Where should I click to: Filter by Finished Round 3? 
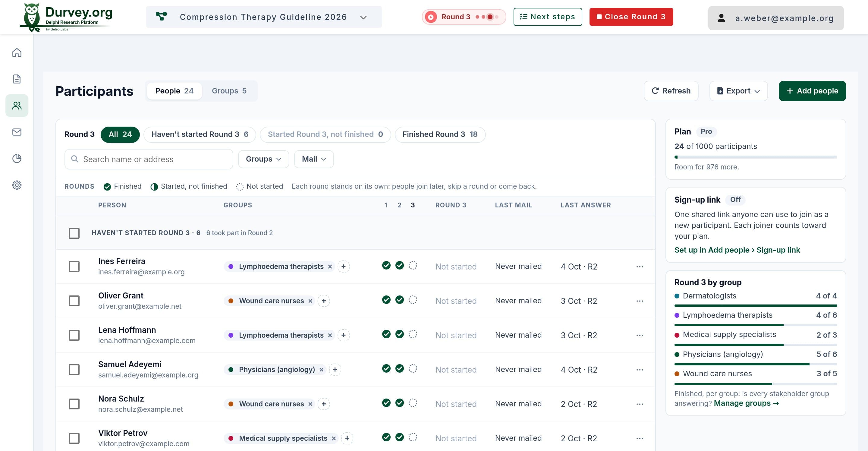(440, 134)
